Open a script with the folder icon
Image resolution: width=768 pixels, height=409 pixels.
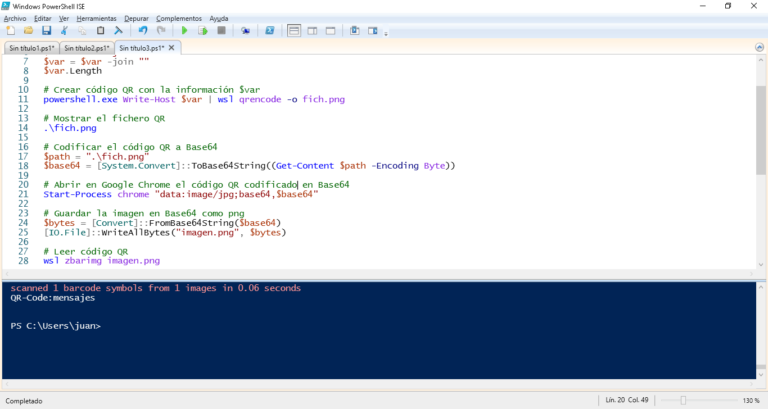(28, 31)
